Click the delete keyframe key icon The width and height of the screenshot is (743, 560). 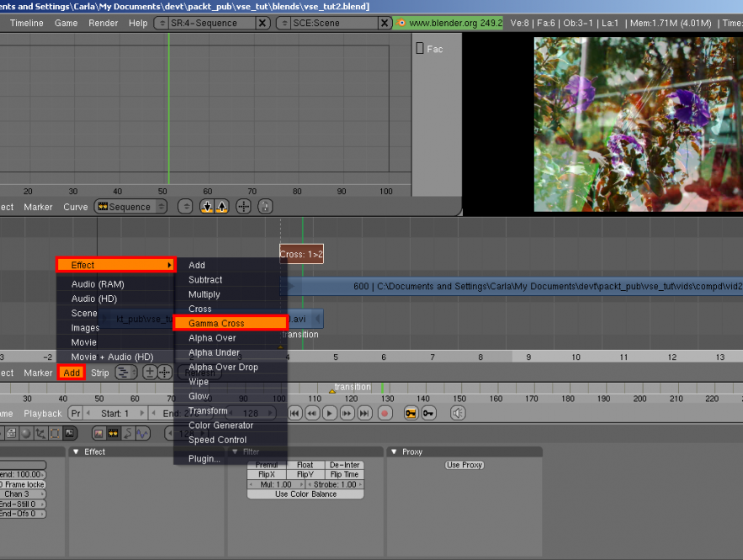(x=428, y=413)
